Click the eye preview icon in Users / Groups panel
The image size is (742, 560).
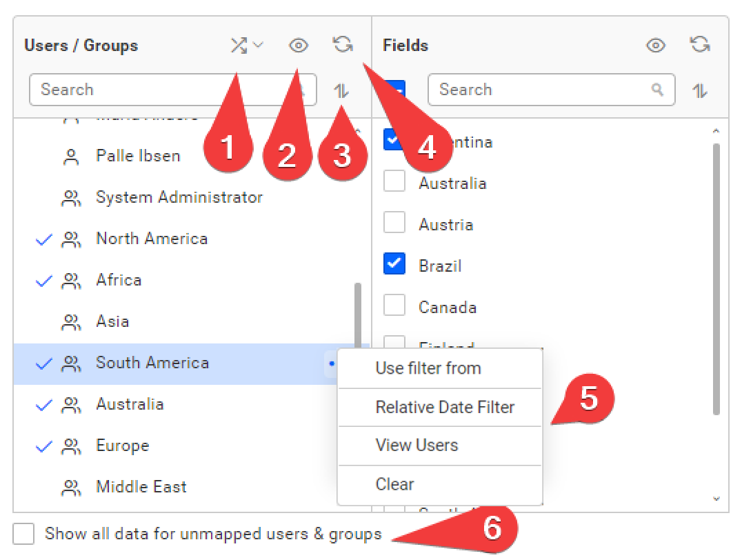pos(298,45)
